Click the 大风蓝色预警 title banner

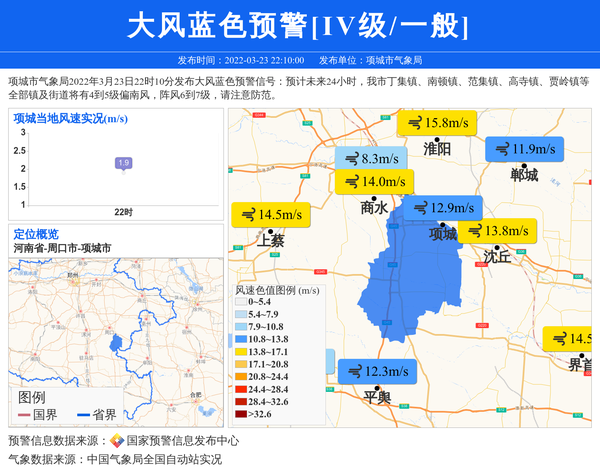tap(298, 26)
